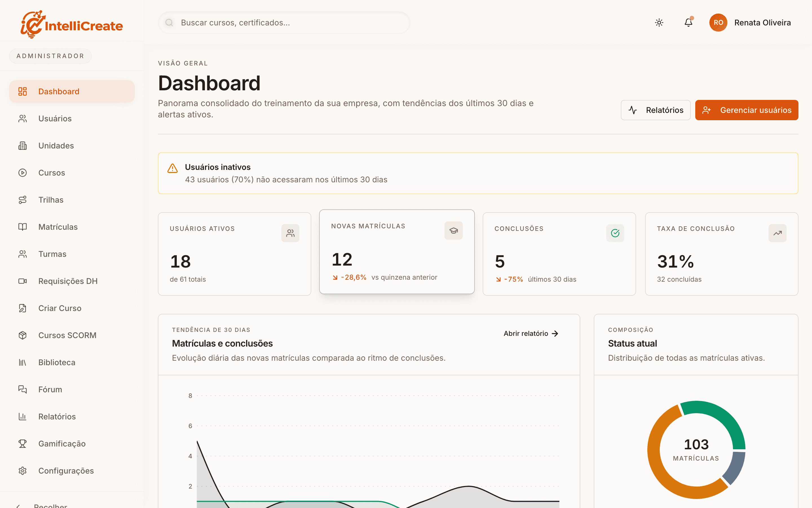Open Turmas page from sidebar
Image resolution: width=812 pixels, height=508 pixels.
(x=72, y=254)
